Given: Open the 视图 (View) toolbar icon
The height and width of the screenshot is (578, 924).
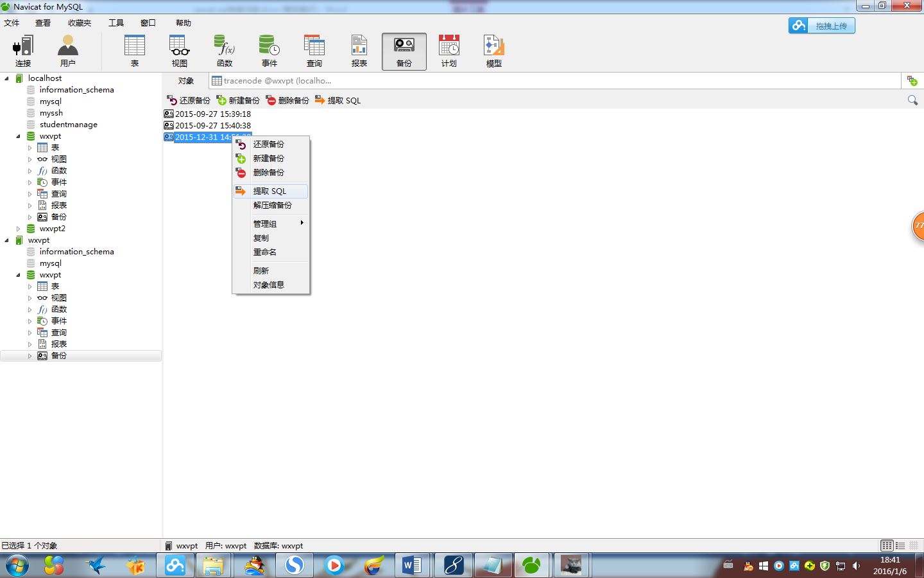Looking at the screenshot, I should point(180,51).
